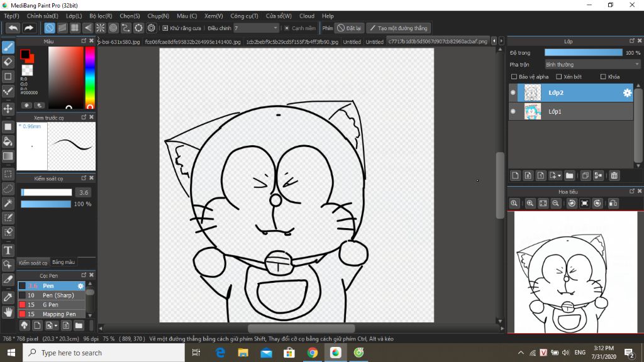Click the Lớp1 layer thumbnail
Image resolution: width=644 pixels, height=362 pixels.
[533, 111]
